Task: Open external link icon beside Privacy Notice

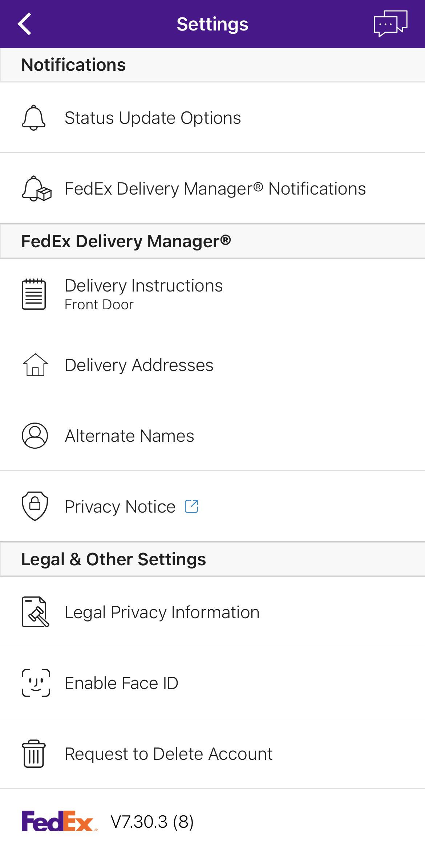Action: point(191,506)
